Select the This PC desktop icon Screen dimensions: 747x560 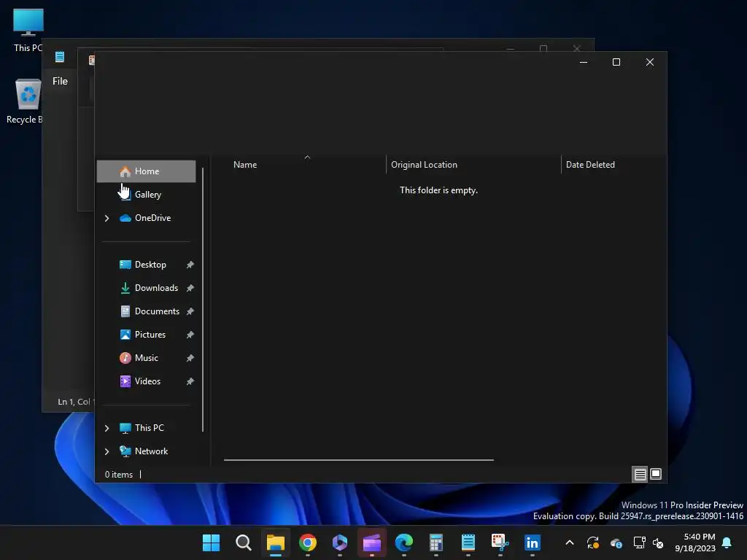point(28,31)
